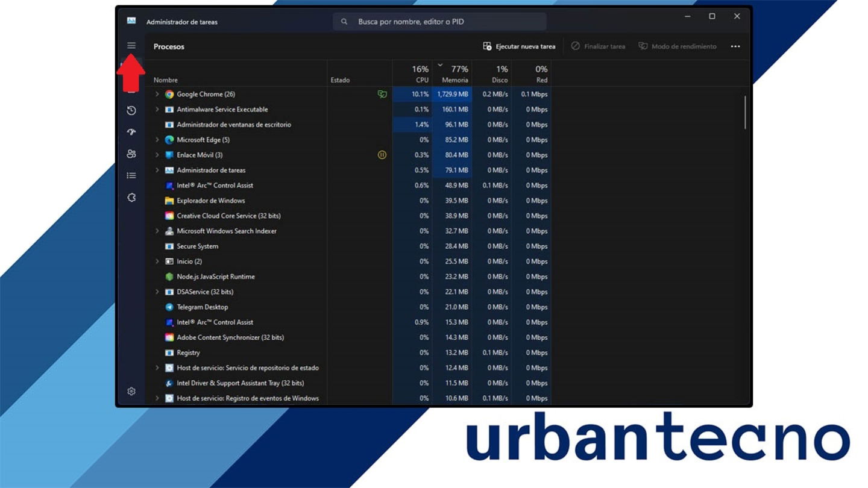Select the Secure System process name

pyautogui.click(x=198, y=246)
